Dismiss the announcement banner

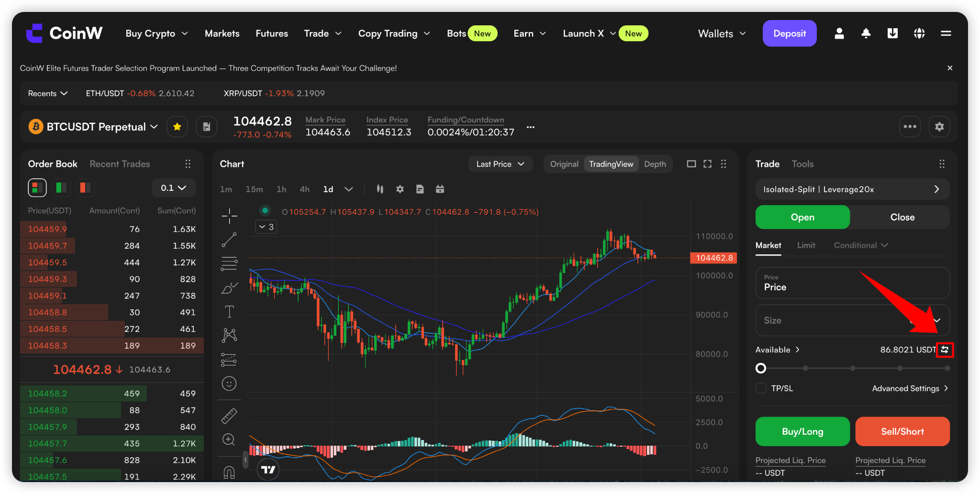tap(950, 68)
